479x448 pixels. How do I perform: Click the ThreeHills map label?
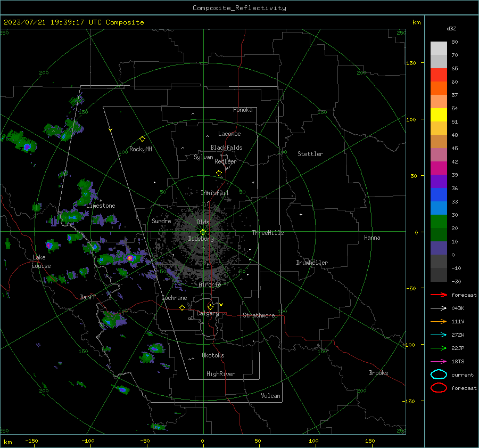[268, 233]
